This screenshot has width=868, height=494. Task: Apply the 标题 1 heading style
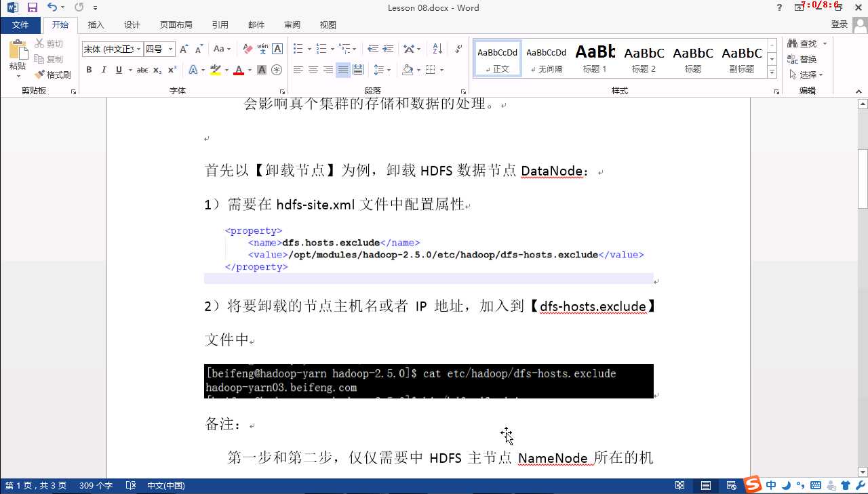(x=595, y=58)
